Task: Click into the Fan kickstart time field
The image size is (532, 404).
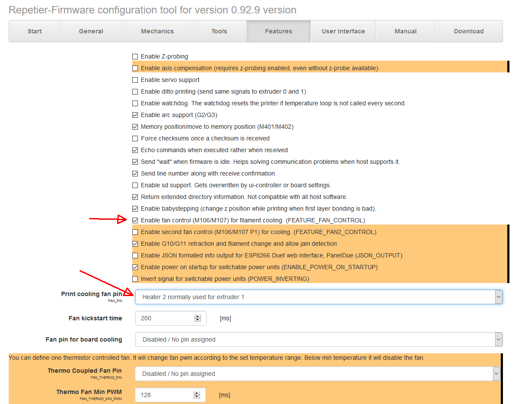Action: (165, 318)
